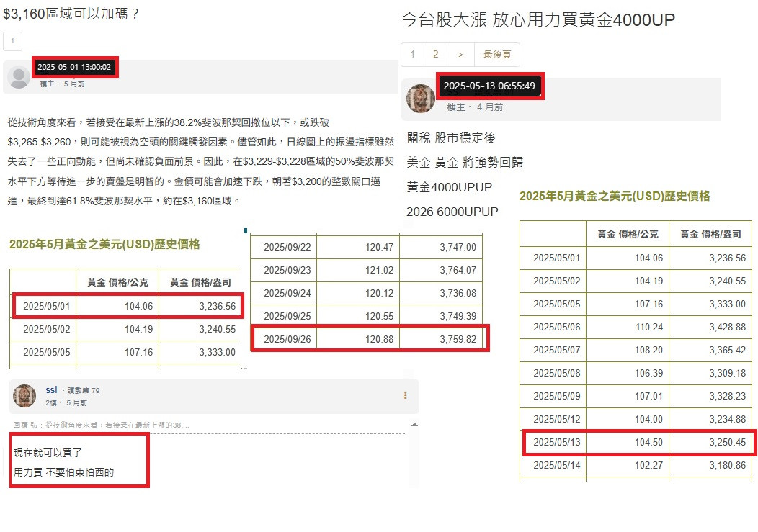758x532 pixels.
Task: Click the lion avatar beside the 06:55:49 timestamp
Action: coord(421,99)
